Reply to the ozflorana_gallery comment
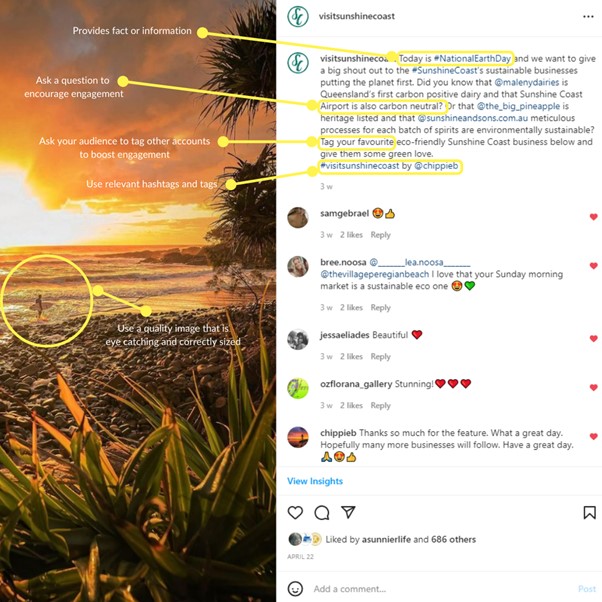The image size is (602, 602). tap(380, 405)
